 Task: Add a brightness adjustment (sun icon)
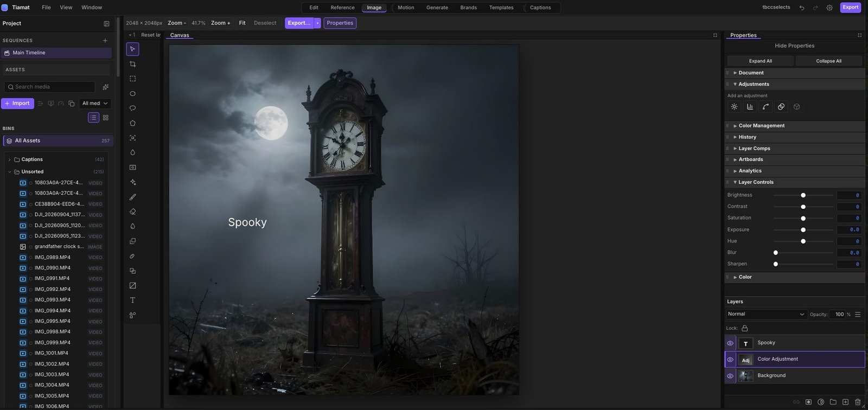pos(734,107)
